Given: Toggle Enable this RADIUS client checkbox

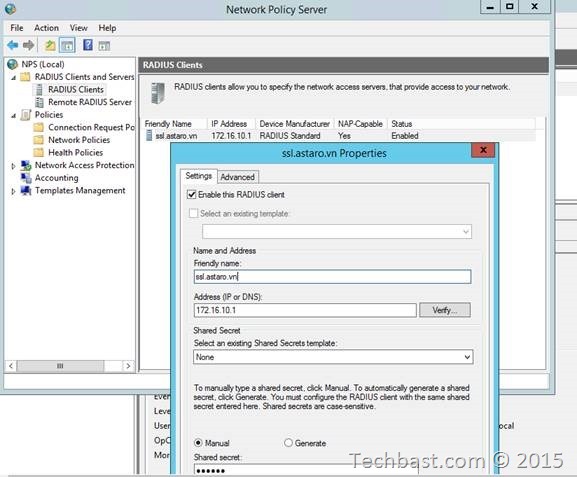Looking at the screenshot, I should pos(192,194).
